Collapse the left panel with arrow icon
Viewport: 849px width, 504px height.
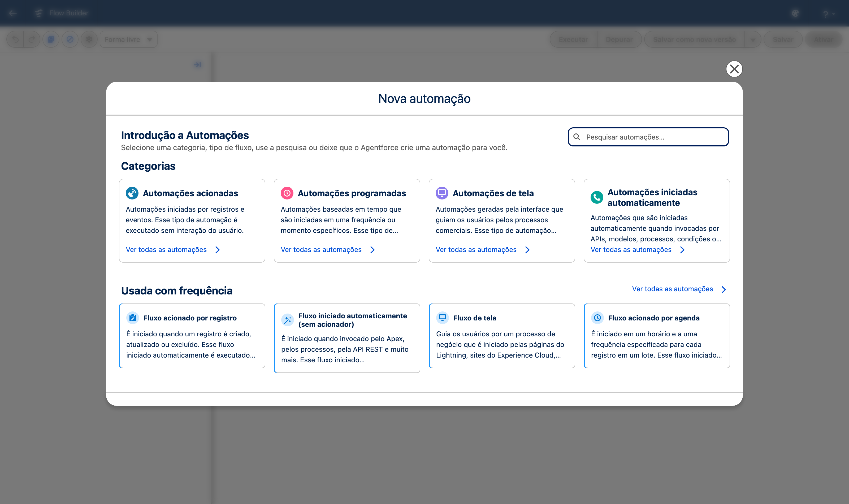(x=197, y=64)
